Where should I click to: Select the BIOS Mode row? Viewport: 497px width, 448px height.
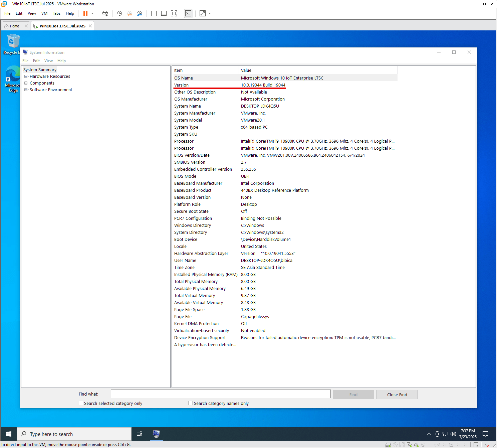[285, 176]
